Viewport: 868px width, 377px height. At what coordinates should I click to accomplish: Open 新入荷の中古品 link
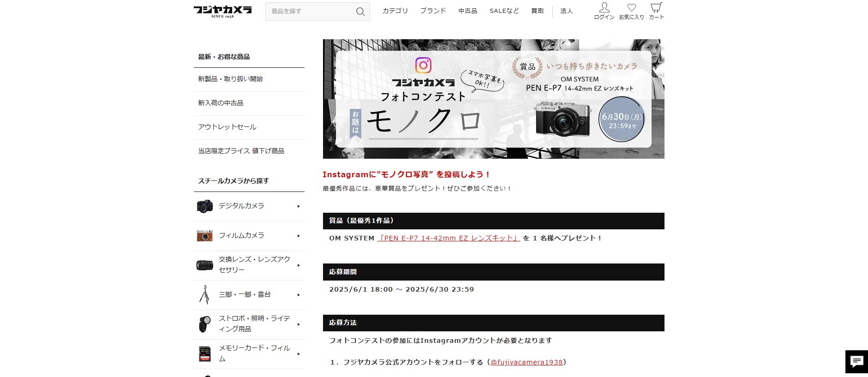click(x=221, y=103)
